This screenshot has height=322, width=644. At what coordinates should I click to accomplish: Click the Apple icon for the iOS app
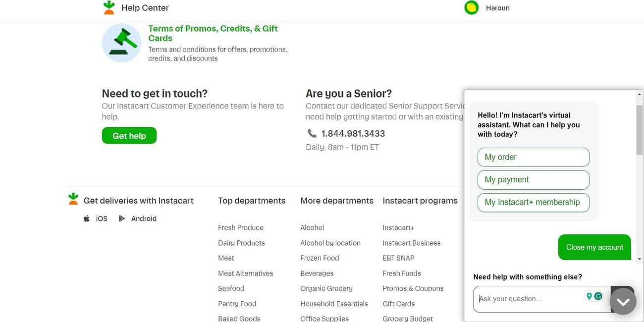point(86,218)
